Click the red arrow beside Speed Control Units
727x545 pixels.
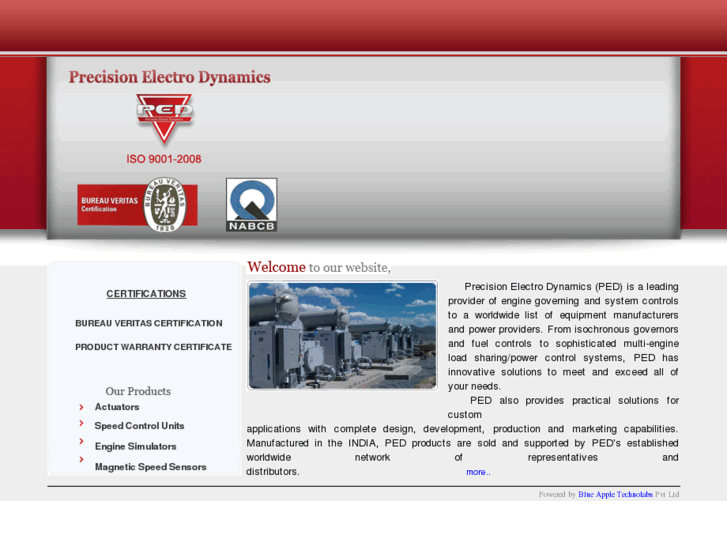pyautogui.click(x=82, y=423)
